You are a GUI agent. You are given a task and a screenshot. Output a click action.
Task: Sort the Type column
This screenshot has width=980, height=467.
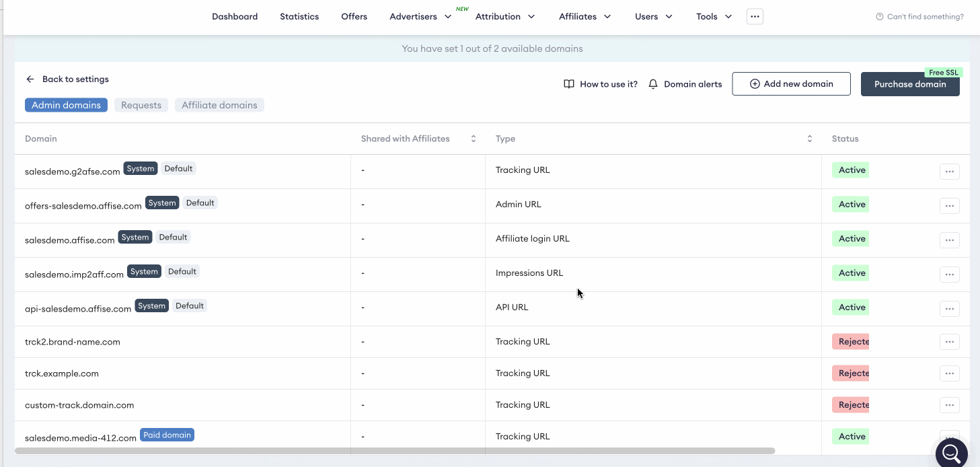tap(809, 139)
